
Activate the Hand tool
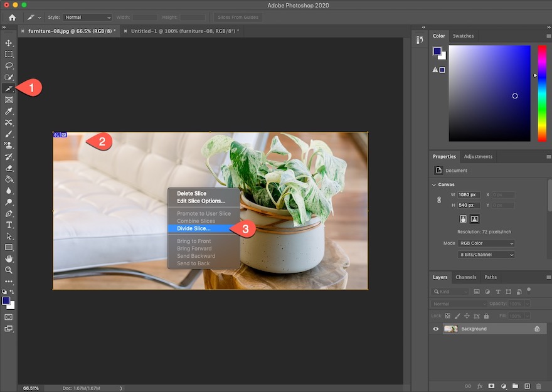pyautogui.click(x=9, y=258)
